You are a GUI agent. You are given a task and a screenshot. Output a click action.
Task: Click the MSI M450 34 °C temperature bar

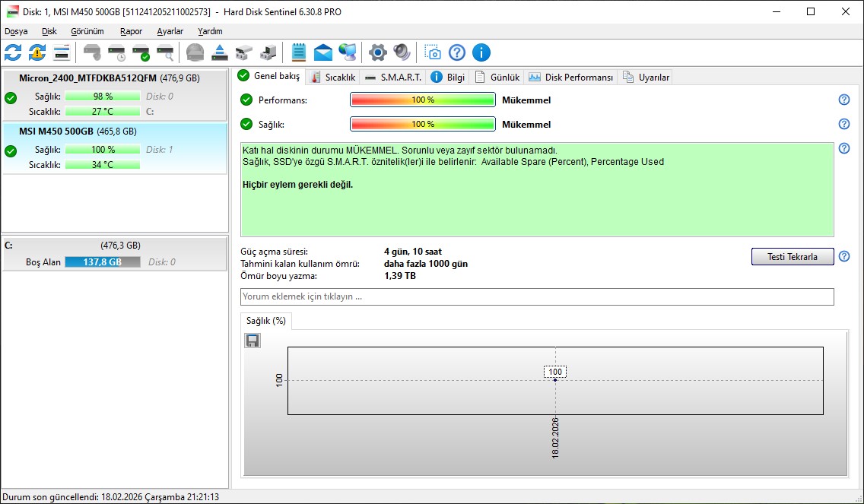point(103,165)
